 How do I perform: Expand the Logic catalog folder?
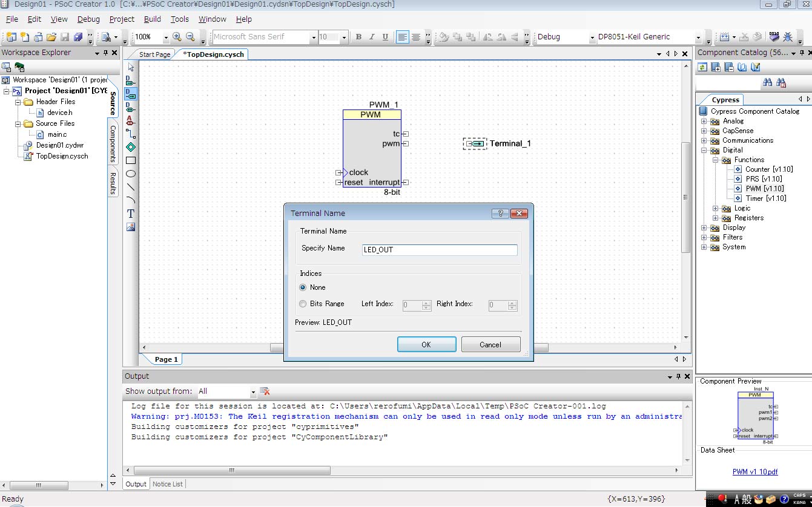[x=716, y=208]
